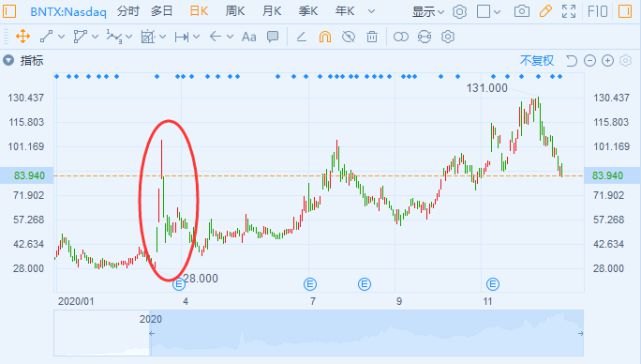Click the 2020/01 date axis label
The height and width of the screenshot is (364, 641).
76,302
